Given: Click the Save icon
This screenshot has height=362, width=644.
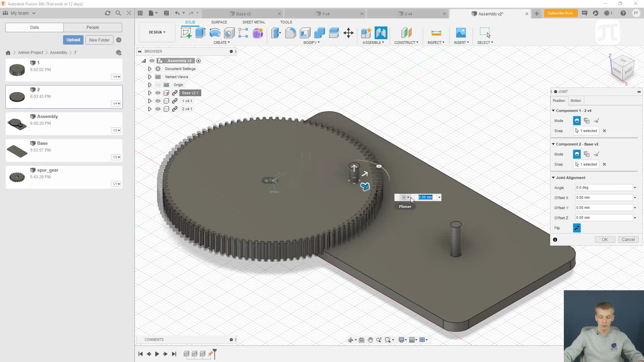Looking at the screenshot, I should pos(166,13).
